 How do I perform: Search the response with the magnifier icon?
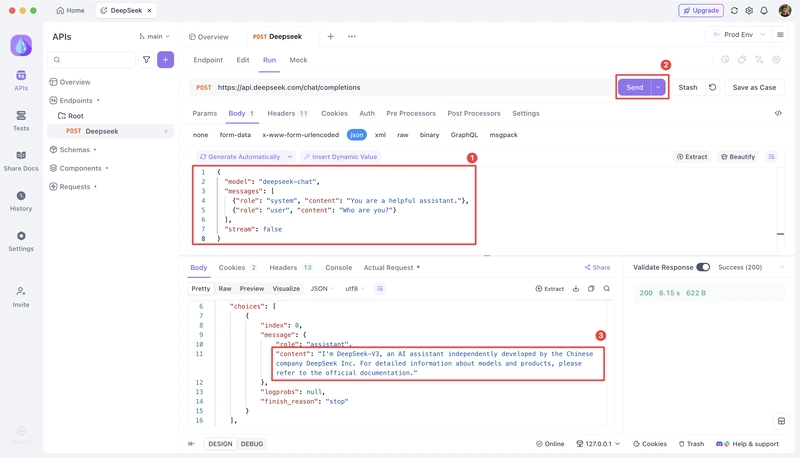coord(607,289)
